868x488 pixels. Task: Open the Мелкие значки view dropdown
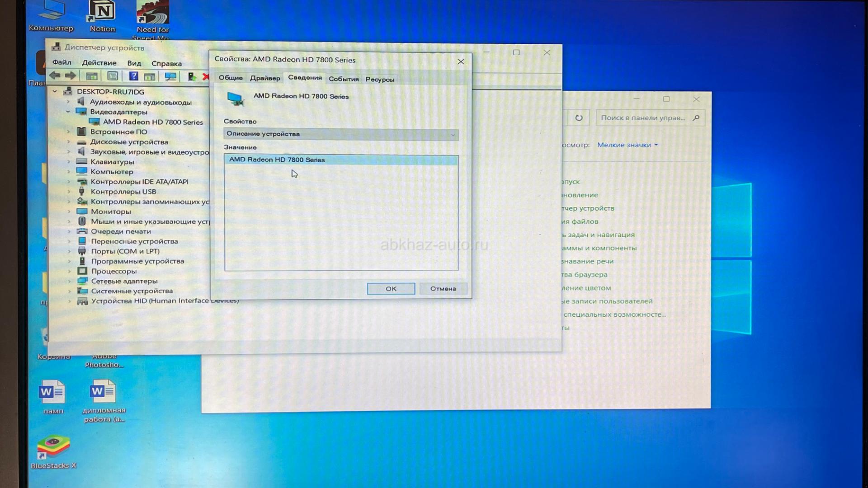(627, 145)
